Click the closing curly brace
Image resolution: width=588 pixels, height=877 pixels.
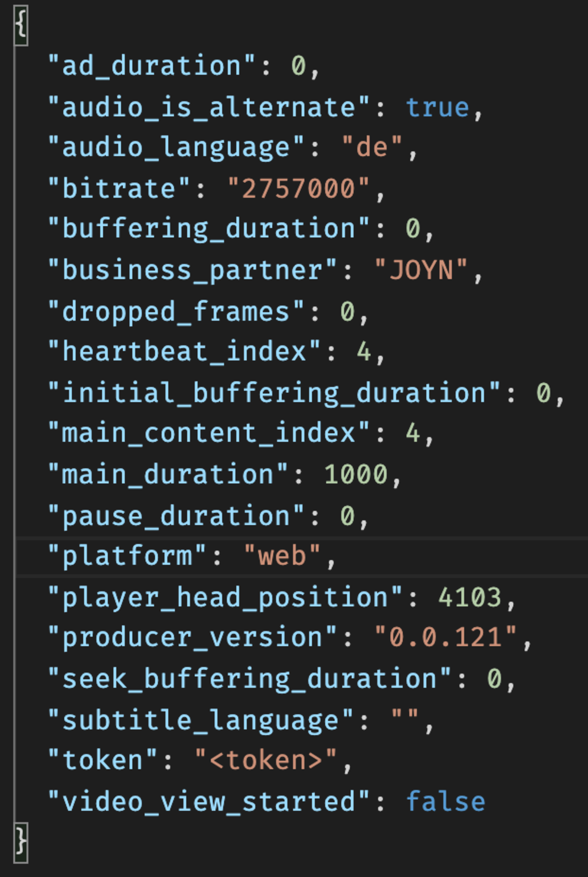[x=21, y=842]
